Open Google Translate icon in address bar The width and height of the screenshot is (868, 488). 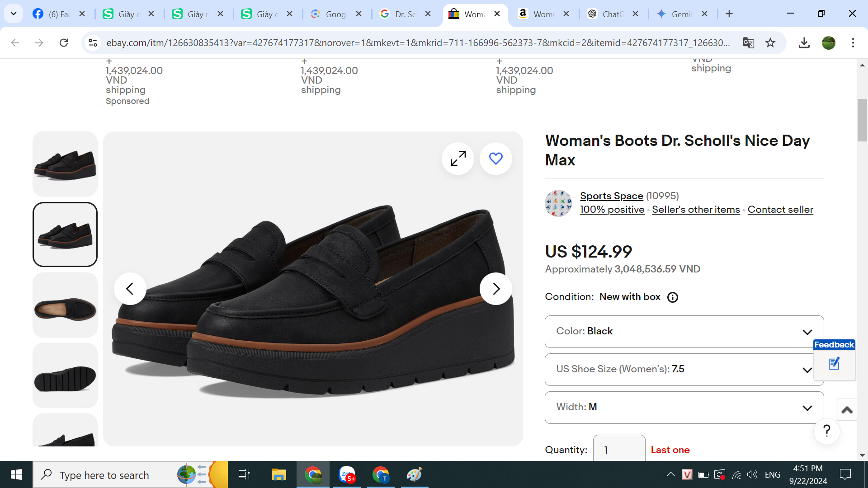pyautogui.click(x=748, y=43)
